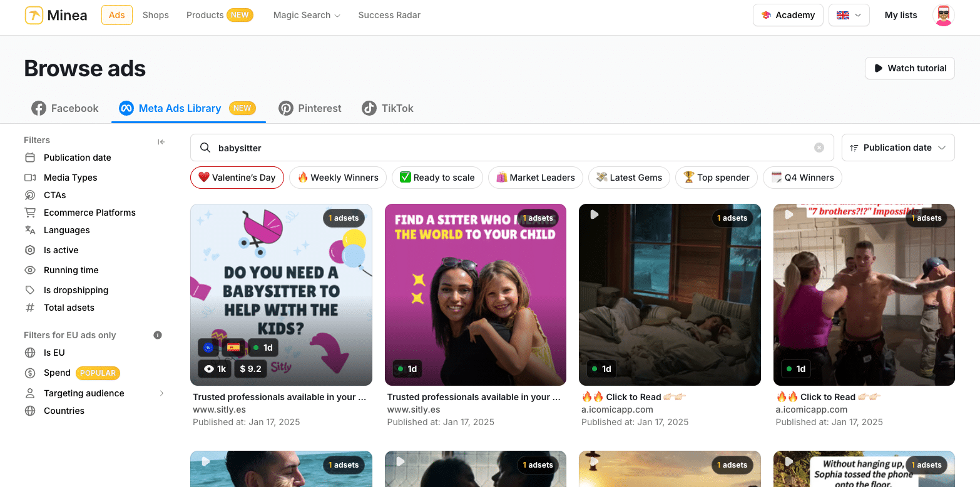This screenshot has height=487, width=980.
Task: Open the Magic Search menu
Action: [x=307, y=16]
